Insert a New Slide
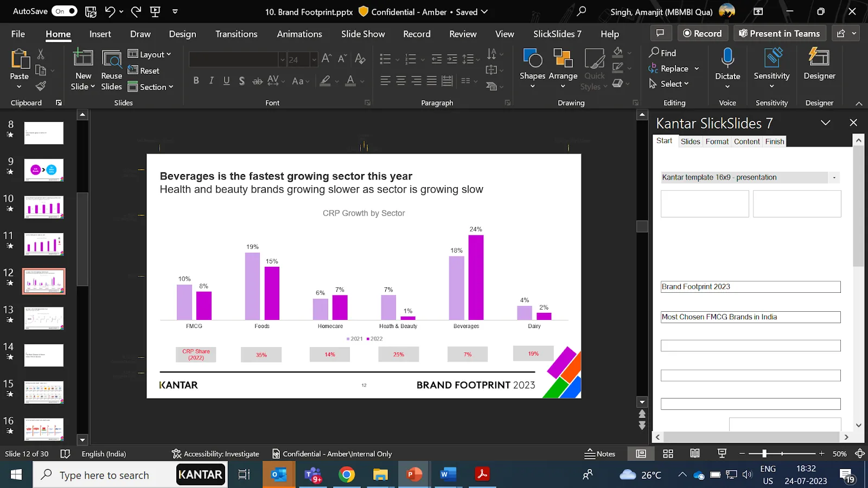This screenshot has height=488, width=868. pos(83,69)
